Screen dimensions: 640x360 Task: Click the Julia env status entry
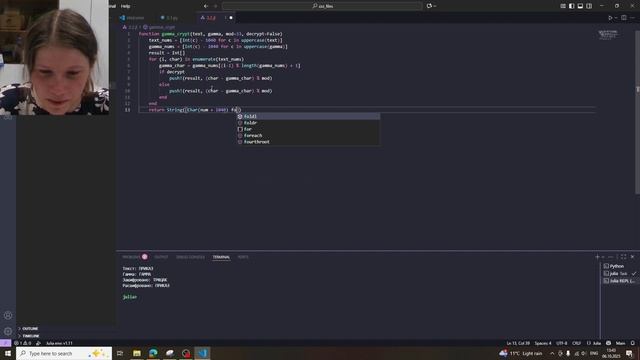[x=59, y=343]
